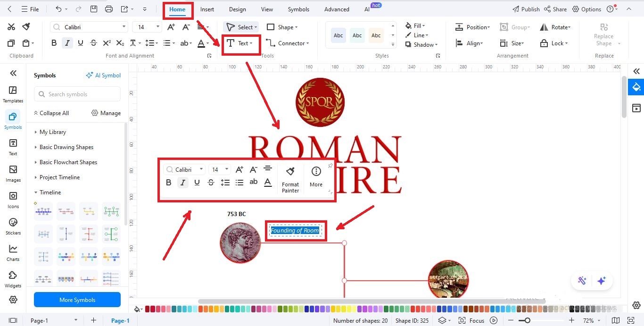Click the Publish button
This screenshot has height=326, width=644.
click(526, 8)
